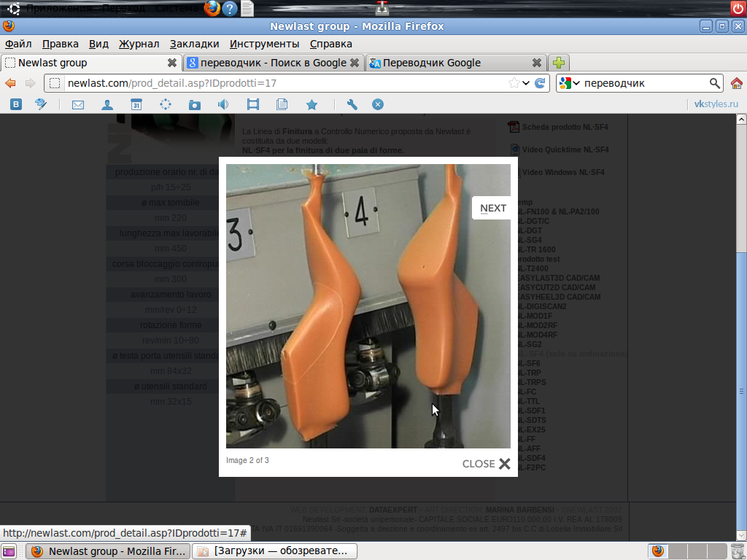
Task: Click the 'EASYLAST3D CAD/CAM' product link
Action: tap(558, 278)
